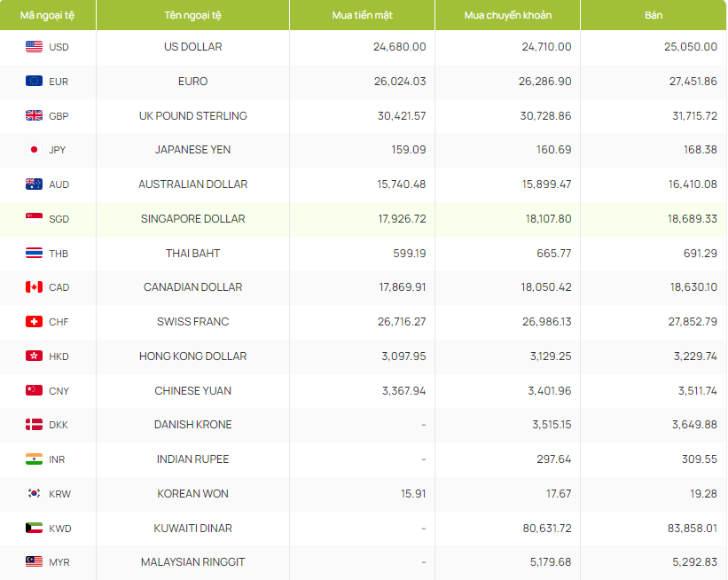
Task: Click the 'Mã ngoại tệ' column header
Action: point(47,15)
